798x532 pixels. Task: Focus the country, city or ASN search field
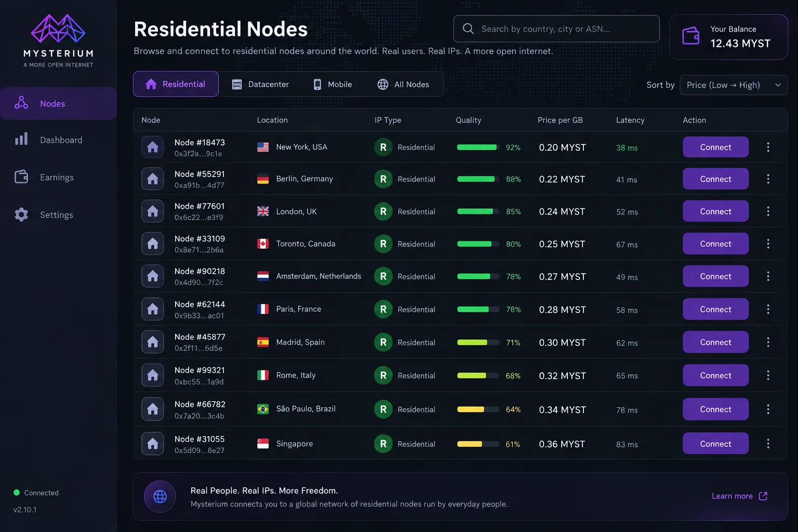pos(556,29)
